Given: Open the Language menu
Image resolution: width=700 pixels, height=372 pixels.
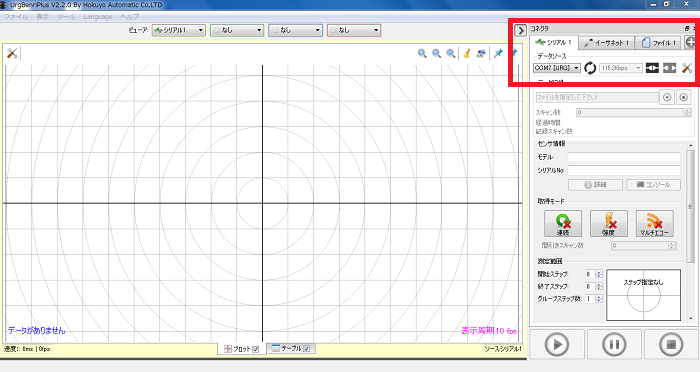Looking at the screenshot, I should [98, 17].
